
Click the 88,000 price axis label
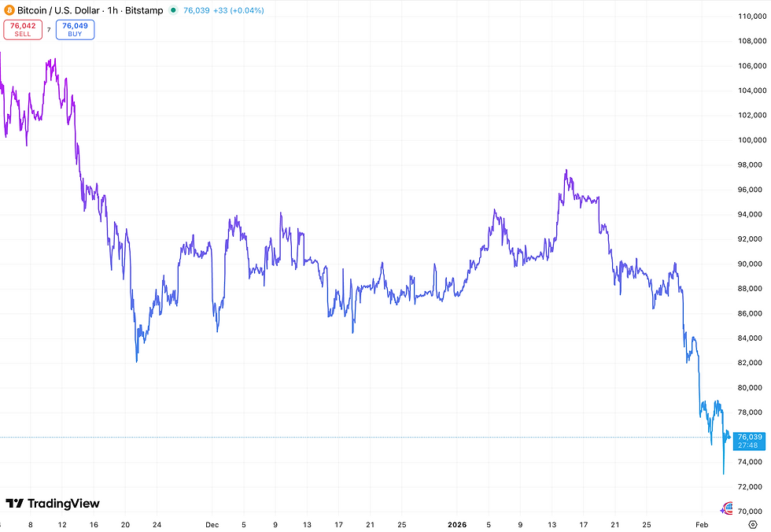click(x=751, y=289)
